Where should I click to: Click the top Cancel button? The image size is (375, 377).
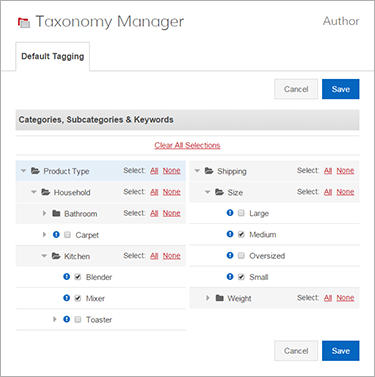pos(296,89)
